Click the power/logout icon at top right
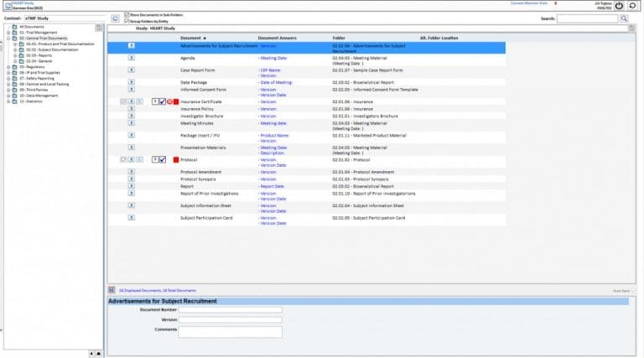644x358 pixels. tap(618, 5)
